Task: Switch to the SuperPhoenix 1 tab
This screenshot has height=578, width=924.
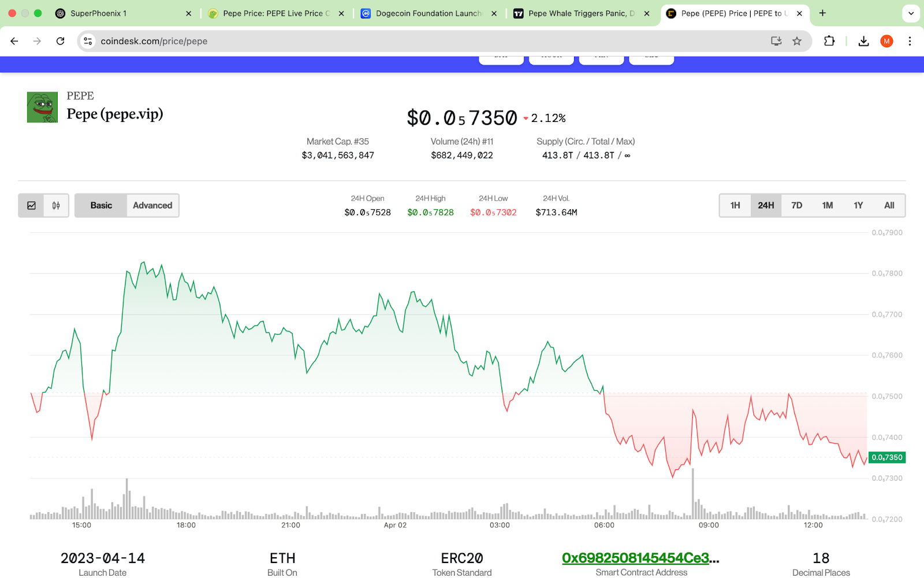Action: point(98,13)
